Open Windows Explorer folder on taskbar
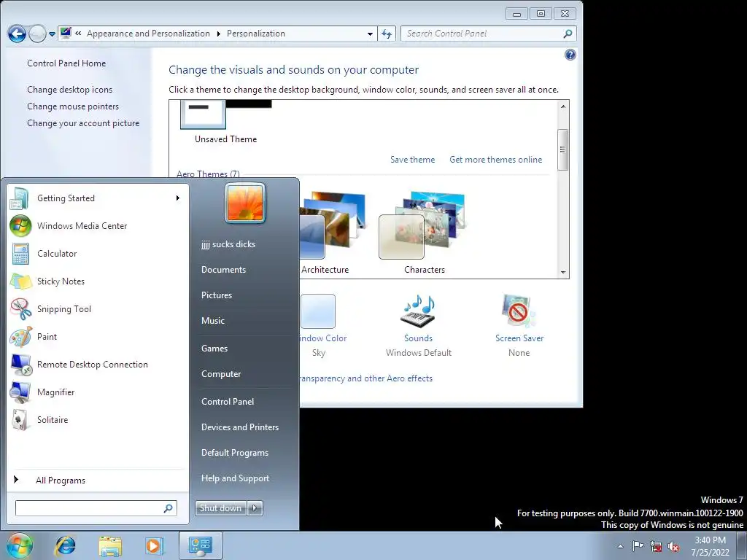This screenshot has height=560, width=747. (110, 545)
